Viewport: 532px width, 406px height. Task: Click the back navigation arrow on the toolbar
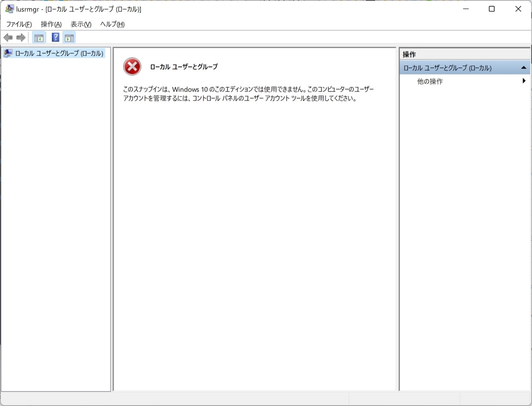(x=8, y=37)
